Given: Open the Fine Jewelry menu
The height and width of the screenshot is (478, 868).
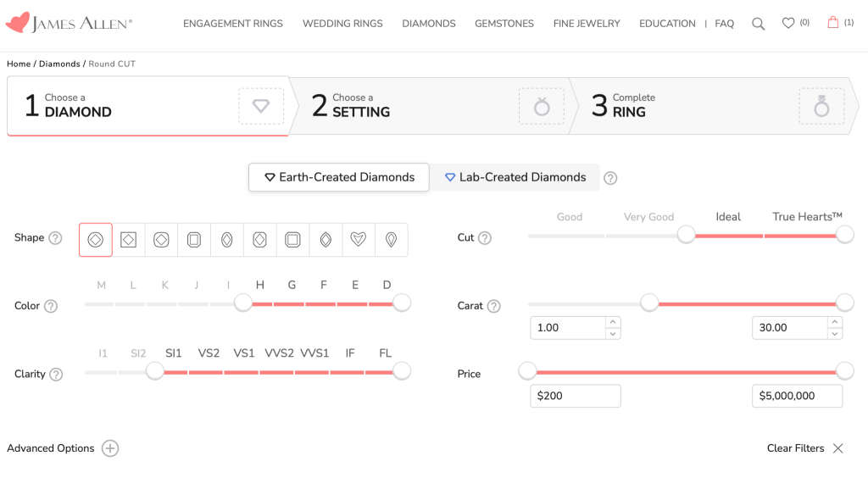Looking at the screenshot, I should 587,24.
